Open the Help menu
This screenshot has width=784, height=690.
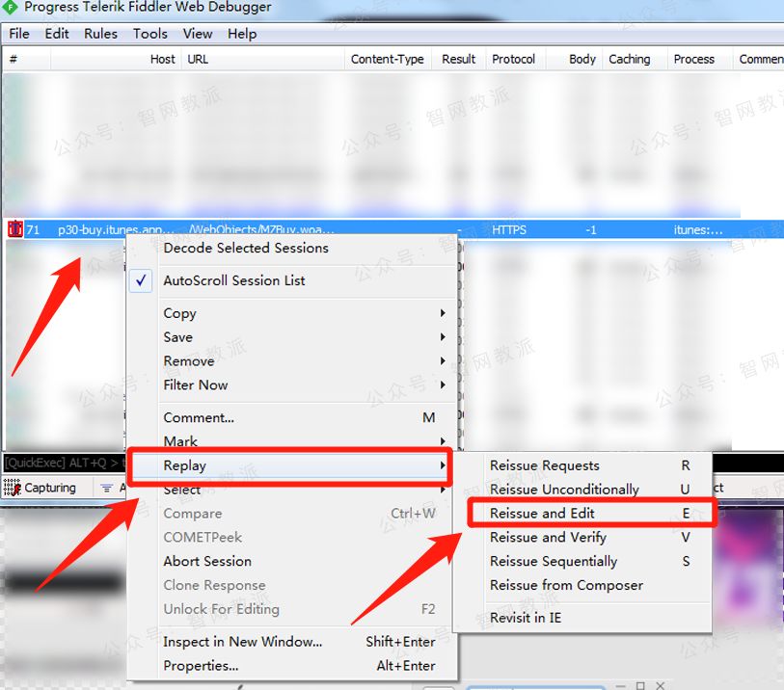point(242,34)
